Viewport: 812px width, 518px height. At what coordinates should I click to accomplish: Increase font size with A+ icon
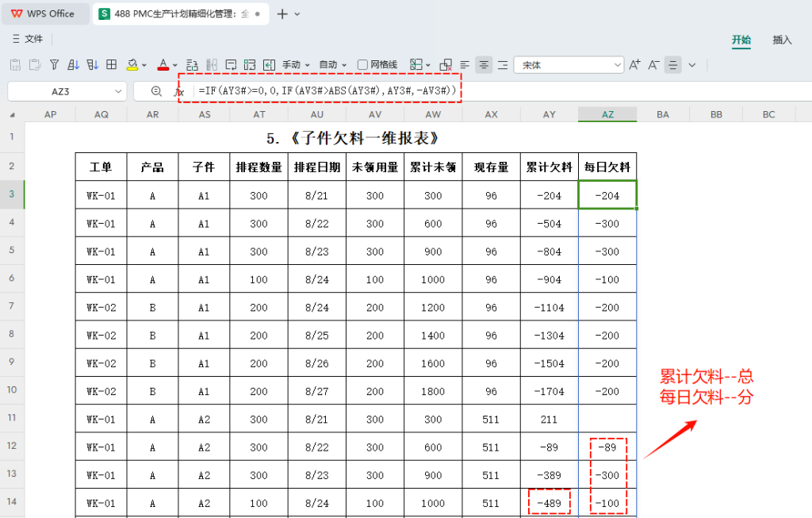(x=634, y=65)
